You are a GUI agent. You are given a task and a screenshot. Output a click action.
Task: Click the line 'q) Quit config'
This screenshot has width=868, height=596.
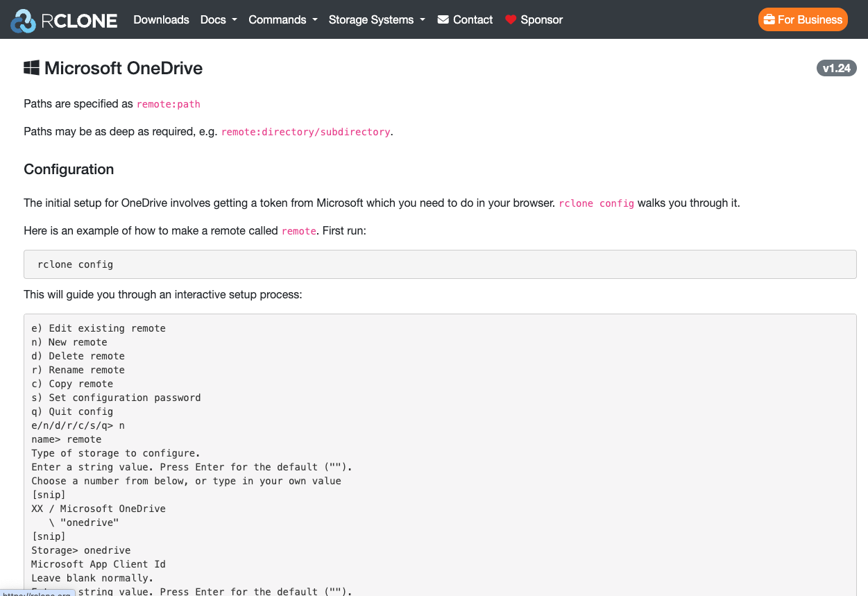72,411
